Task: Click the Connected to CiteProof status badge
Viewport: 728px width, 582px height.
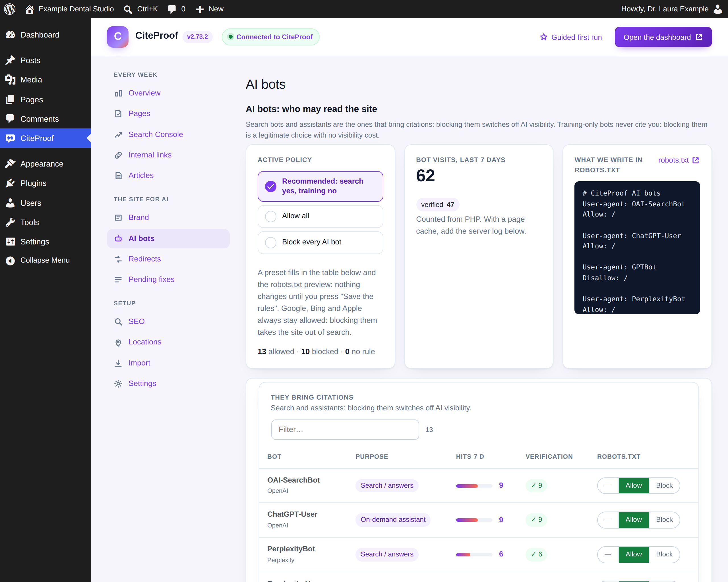Action: pyautogui.click(x=270, y=37)
